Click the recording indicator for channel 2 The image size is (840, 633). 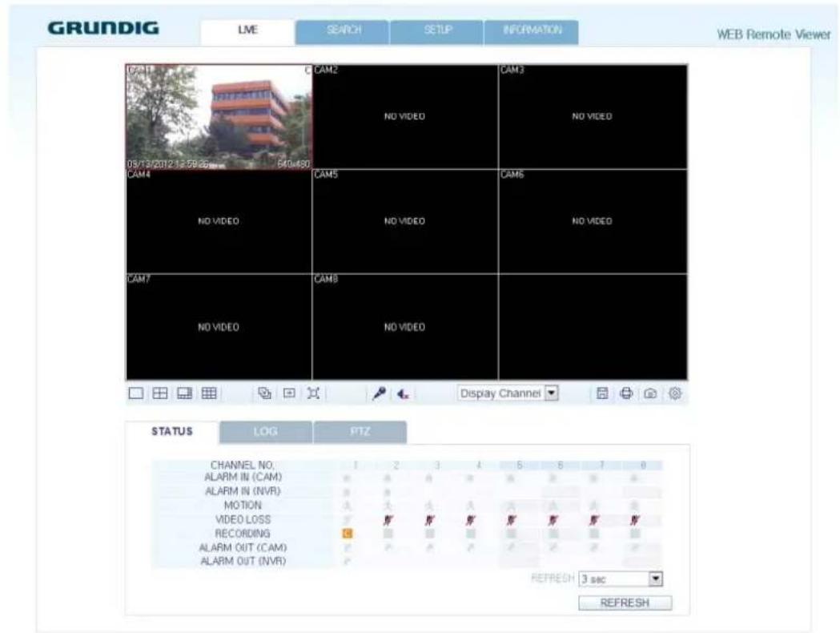click(388, 534)
